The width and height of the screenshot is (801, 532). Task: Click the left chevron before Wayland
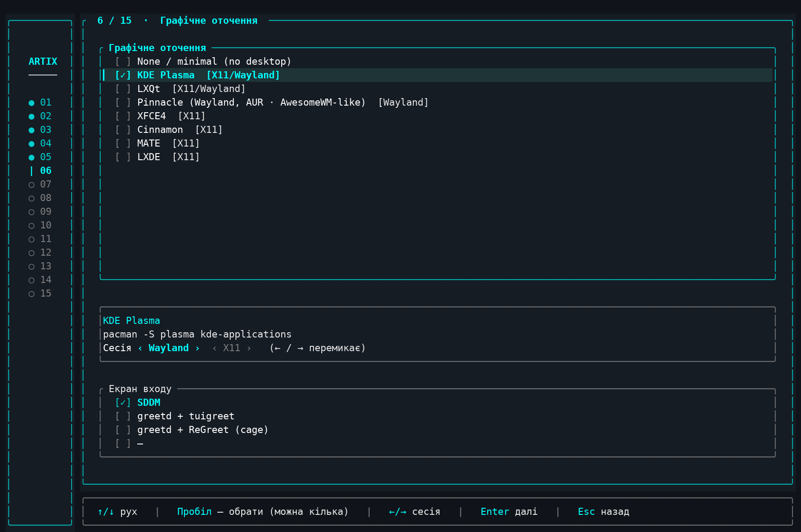point(140,348)
